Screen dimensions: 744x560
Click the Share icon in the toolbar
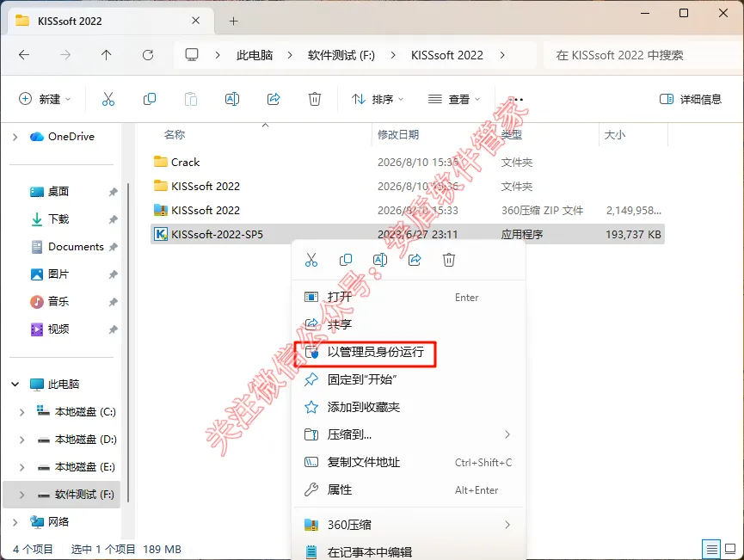(274, 99)
